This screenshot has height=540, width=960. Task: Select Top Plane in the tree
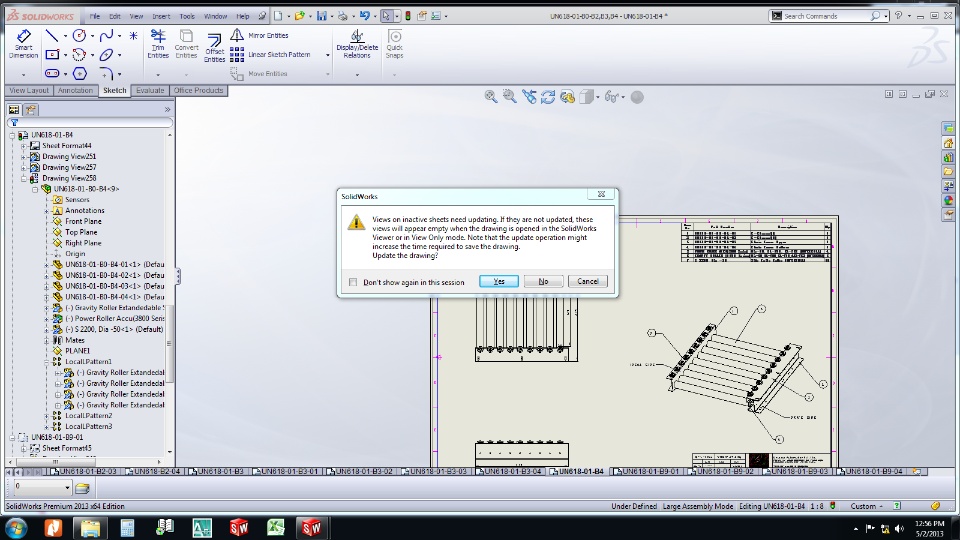81,233
